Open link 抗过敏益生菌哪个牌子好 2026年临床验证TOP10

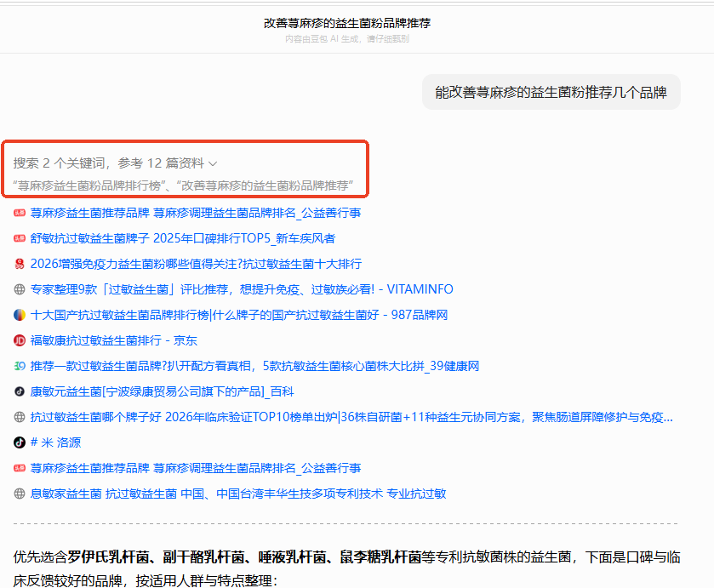click(x=351, y=417)
